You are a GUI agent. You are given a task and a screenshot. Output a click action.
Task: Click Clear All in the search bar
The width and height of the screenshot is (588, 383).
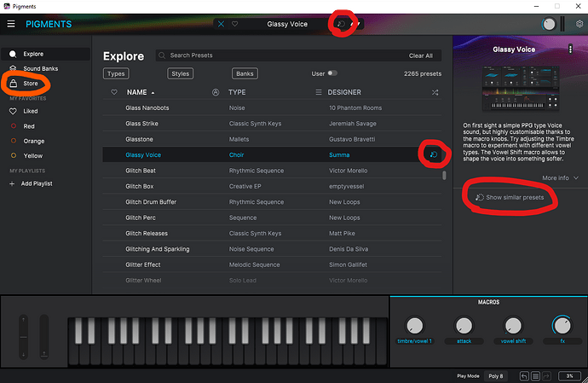click(420, 55)
